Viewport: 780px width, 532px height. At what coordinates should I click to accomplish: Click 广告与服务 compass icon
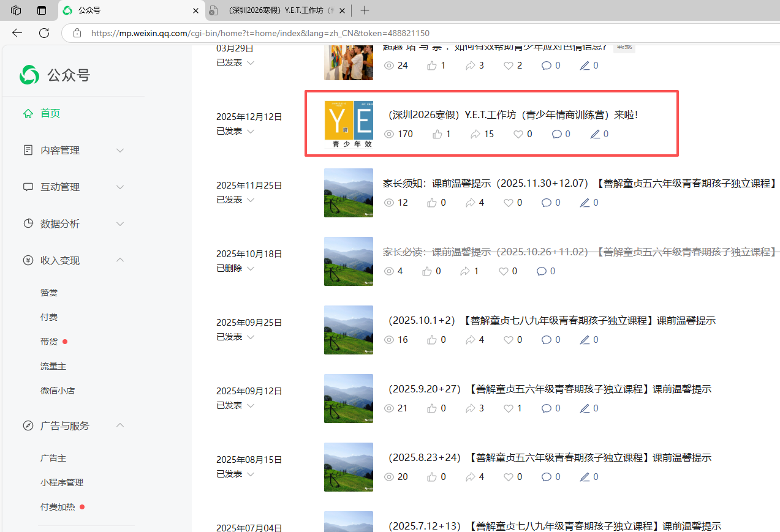(28, 425)
